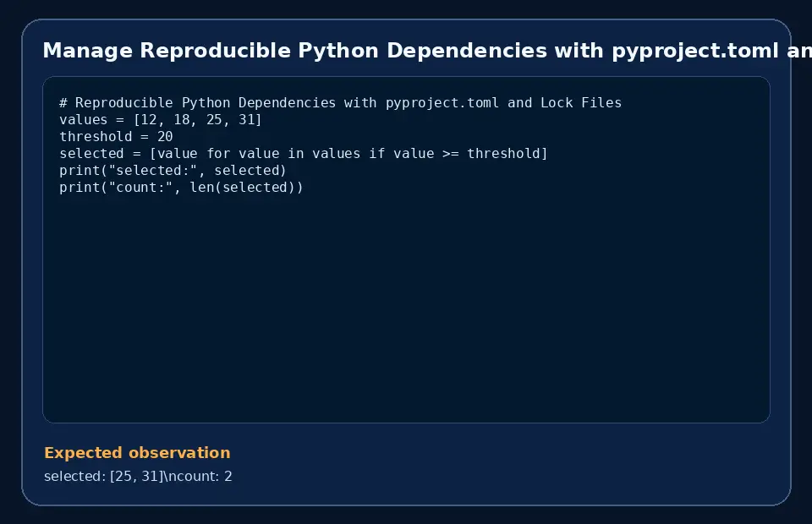Image resolution: width=812 pixels, height=524 pixels.
Task: Click the title 'Manage Reproducible Python Dependencies'
Action: pos(427,51)
